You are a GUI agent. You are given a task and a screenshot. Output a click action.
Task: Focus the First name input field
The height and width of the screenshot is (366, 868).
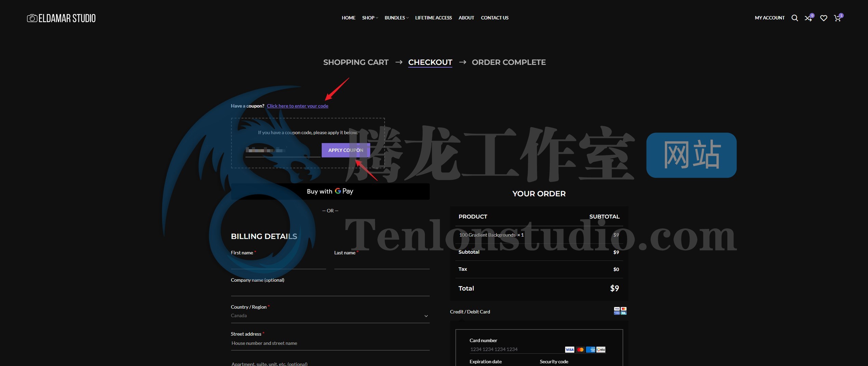click(x=278, y=263)
